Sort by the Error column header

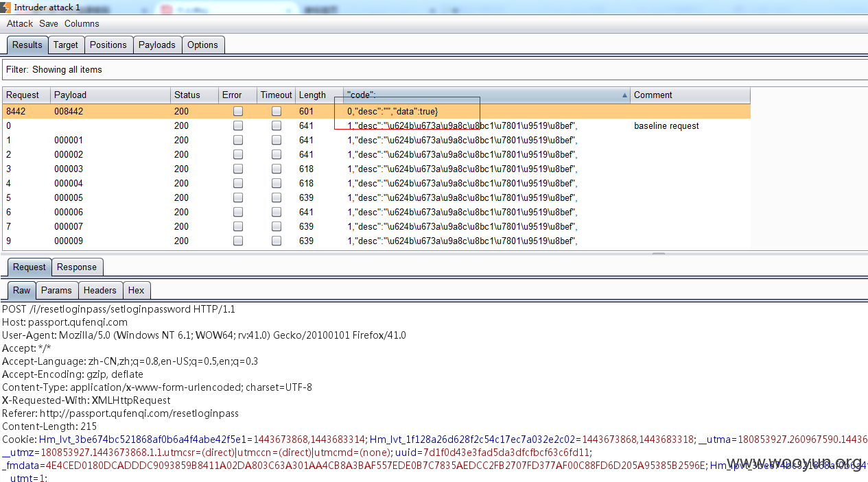[237, 95]
